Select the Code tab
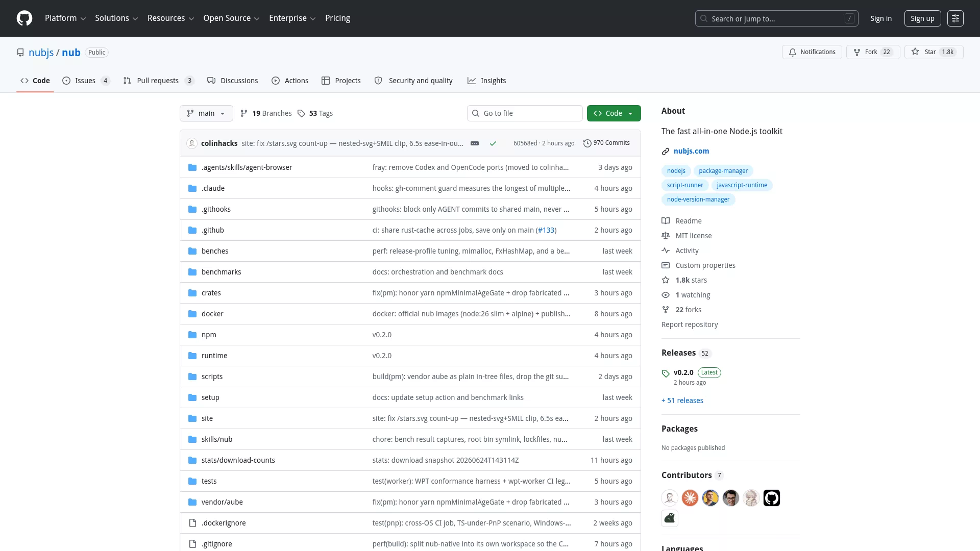This screenshot has width=980, height=551. [35, 81]
